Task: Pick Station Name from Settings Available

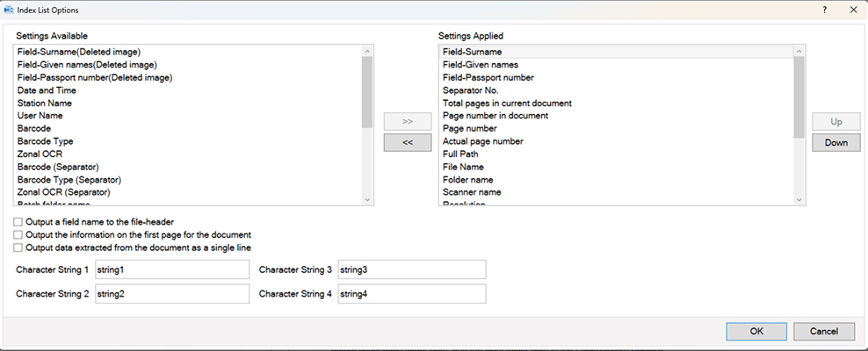Action: click(44, 103)
